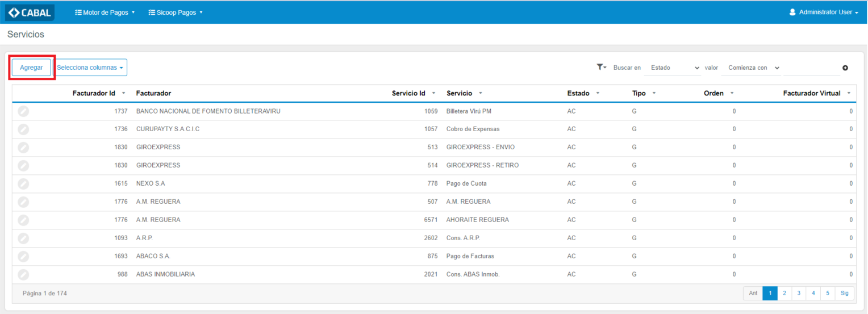
Task: Sort by the Estado column header
Action: 583,93
